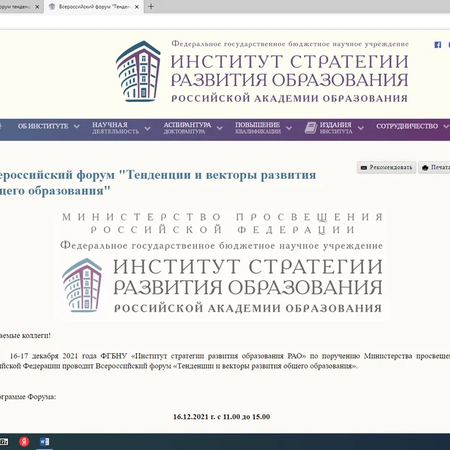Viewport: 450px width, 450px height.
Task: Open the Word taskbar icon
Action: pos(44,442)
